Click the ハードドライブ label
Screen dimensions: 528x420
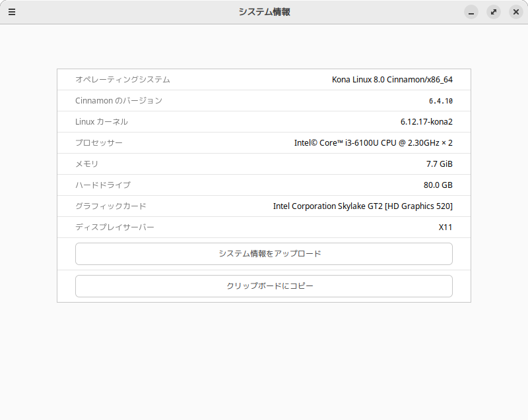[x=103, y=185]
